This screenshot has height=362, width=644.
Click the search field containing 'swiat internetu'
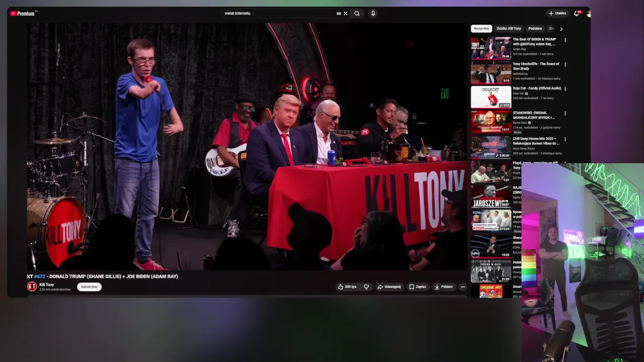click(279, 14)
